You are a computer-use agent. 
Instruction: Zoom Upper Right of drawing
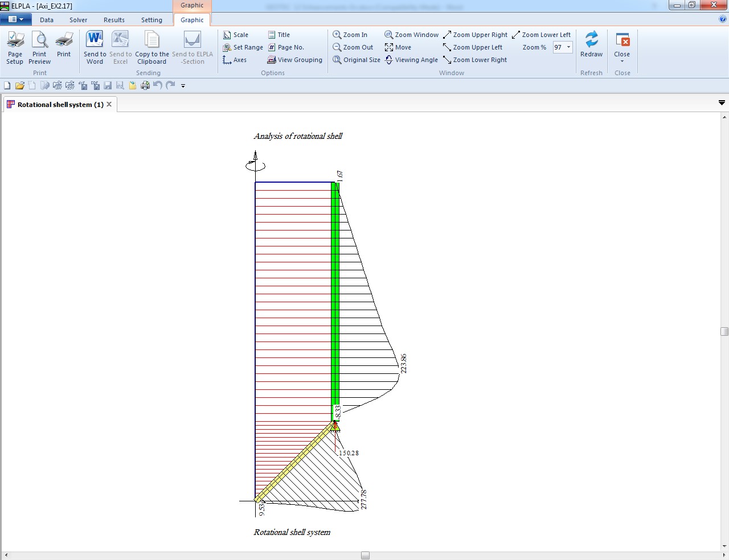(475, 35)
